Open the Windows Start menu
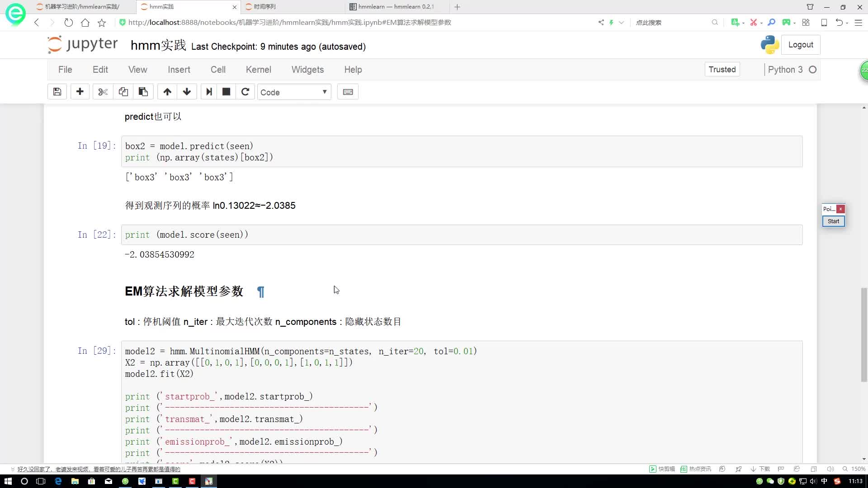Viewport: 868px width, 488px height. 8,481
